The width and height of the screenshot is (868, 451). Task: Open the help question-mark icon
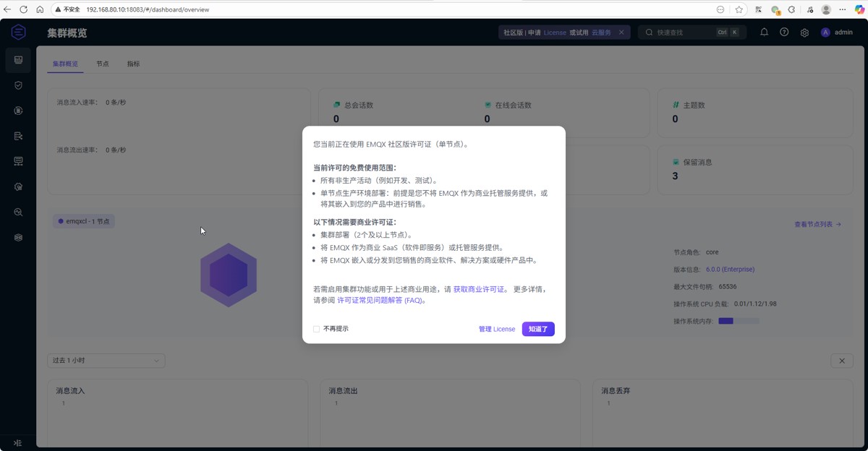[784, 33]
